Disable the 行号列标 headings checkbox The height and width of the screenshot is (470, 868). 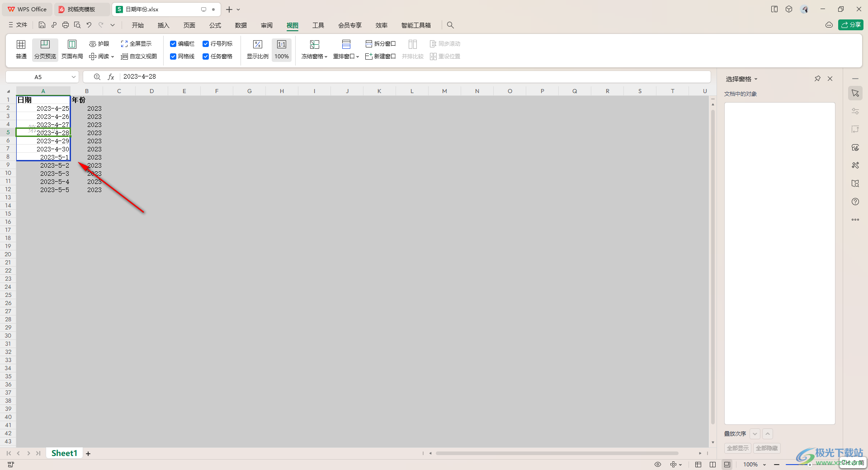coord(206,44)
